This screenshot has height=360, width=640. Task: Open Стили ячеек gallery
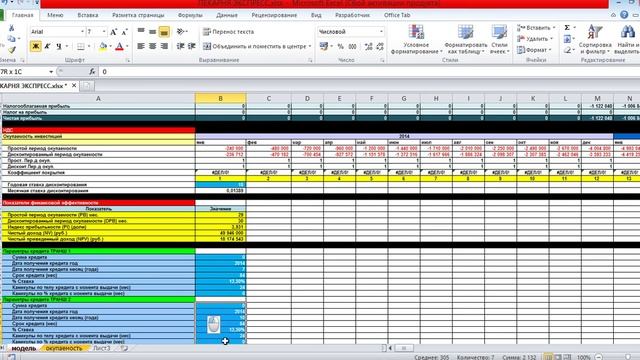click(499, 40)
